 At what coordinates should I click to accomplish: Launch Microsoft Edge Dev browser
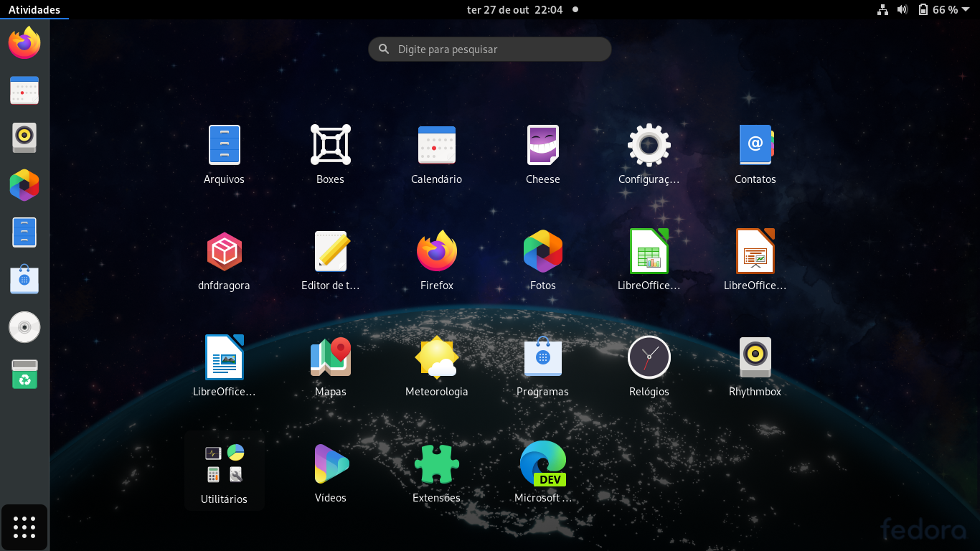[542, 463]
